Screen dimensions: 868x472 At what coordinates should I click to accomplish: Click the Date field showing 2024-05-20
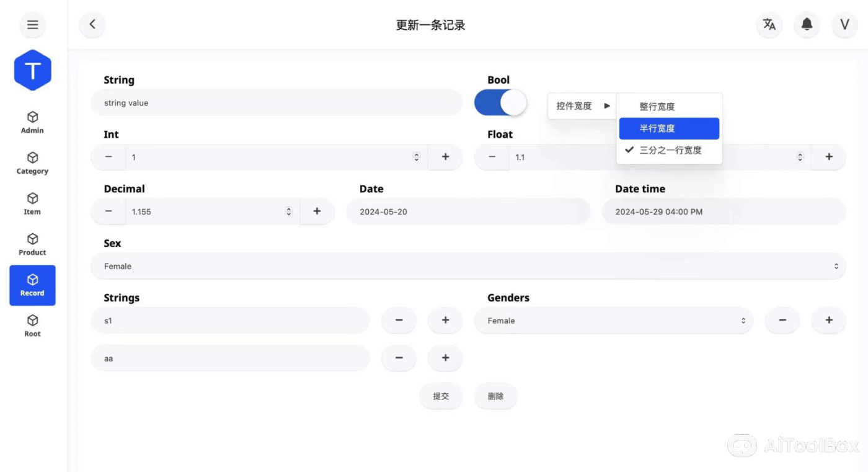[x=469, y=212]
